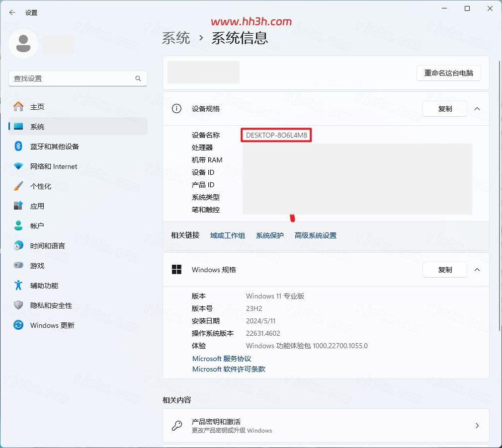Click the 功能体验包 1000.22700.1055.0 value
The width and height of the screenshot is (502, 448).
click(307, 346)
